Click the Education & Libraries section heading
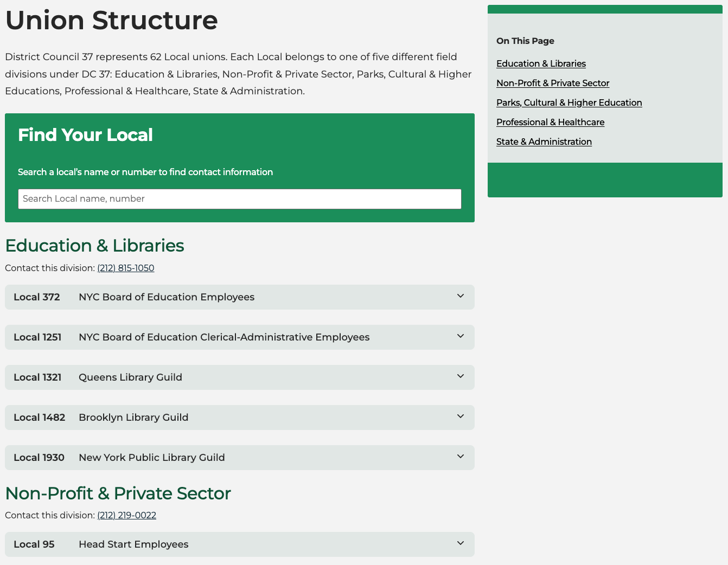The height and width of the screenshot is (565, 728). (x=94, y=245)
